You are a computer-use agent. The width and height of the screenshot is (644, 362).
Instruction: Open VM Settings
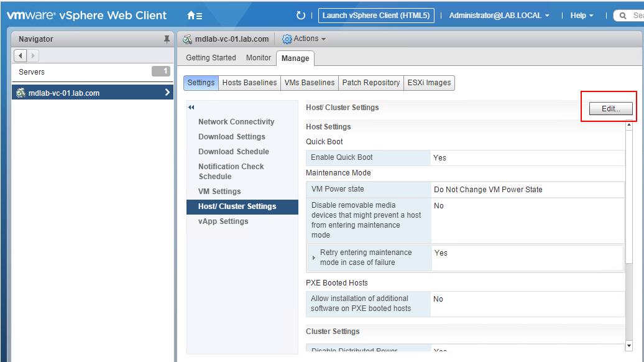[x=219, y=191]
